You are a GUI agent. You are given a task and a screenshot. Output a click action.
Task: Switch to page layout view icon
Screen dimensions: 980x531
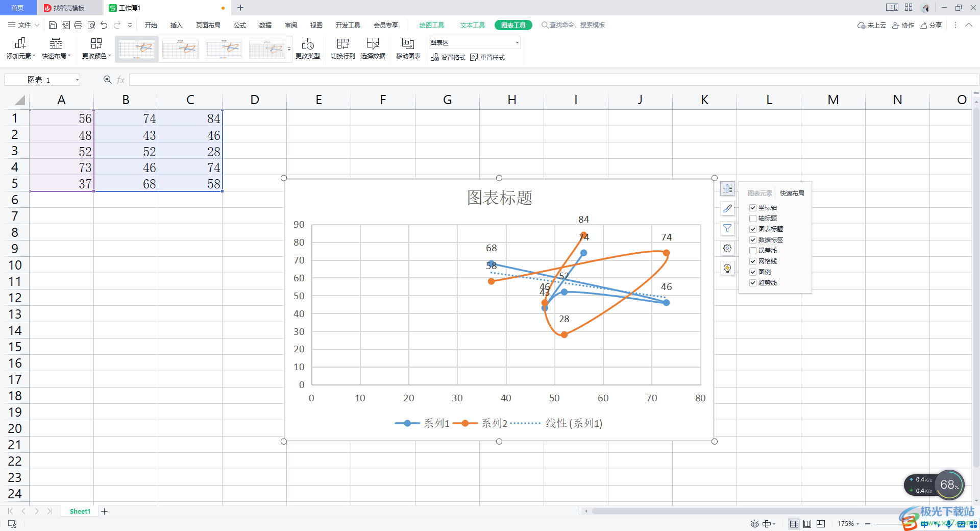(807, 524)
